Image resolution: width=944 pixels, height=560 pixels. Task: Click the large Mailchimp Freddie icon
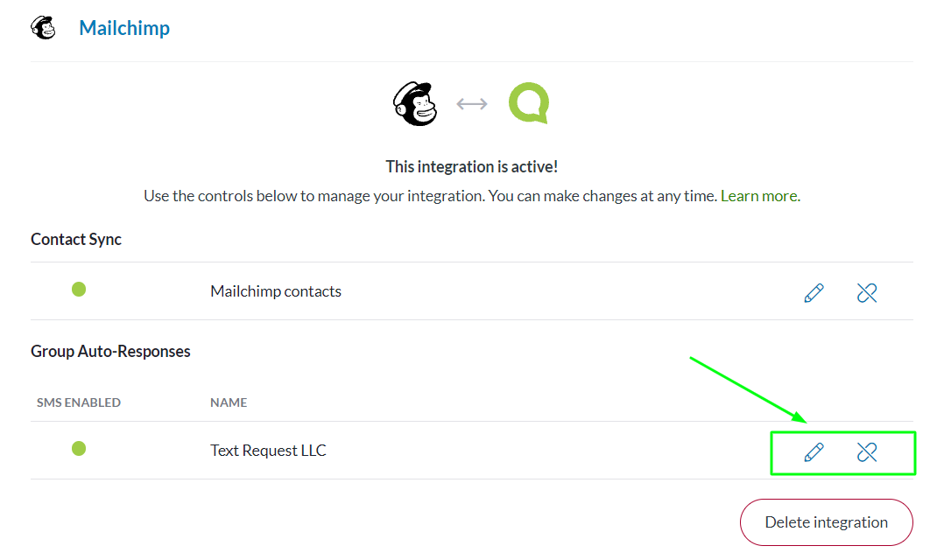[415, 103]
